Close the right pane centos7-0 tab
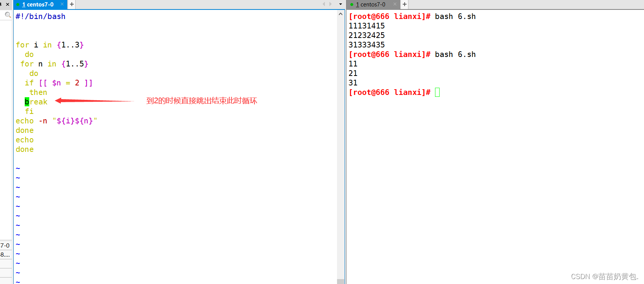Screen dimensions: 644x284 (x=395, y=4)
